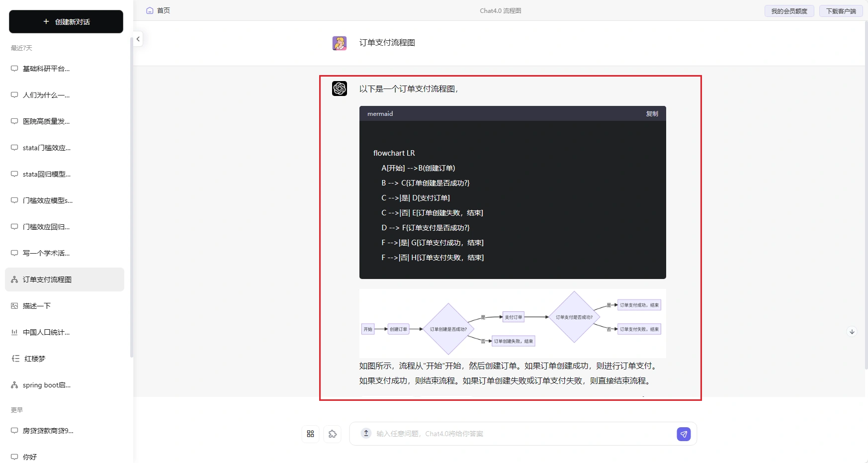Click flowchart icon beside spring boot启
Viewport: 868px width, 463px height.
pyautogui.click(x=14, y=385)
